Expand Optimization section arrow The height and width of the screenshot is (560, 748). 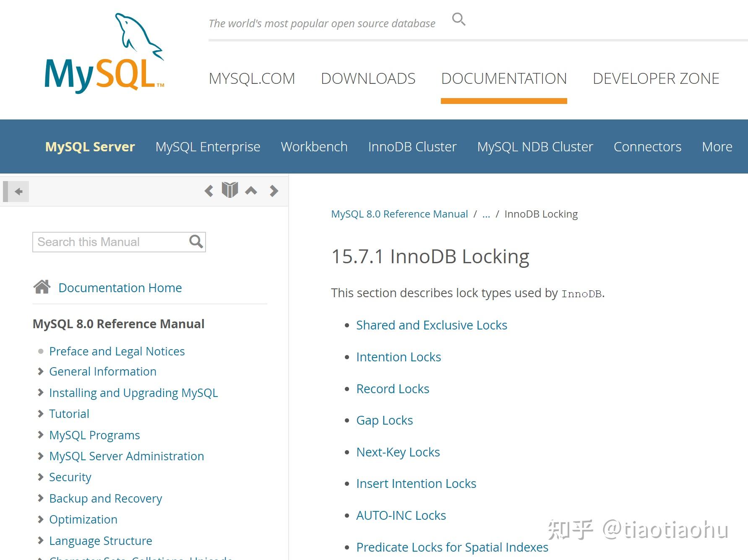[x=41, y=519]
